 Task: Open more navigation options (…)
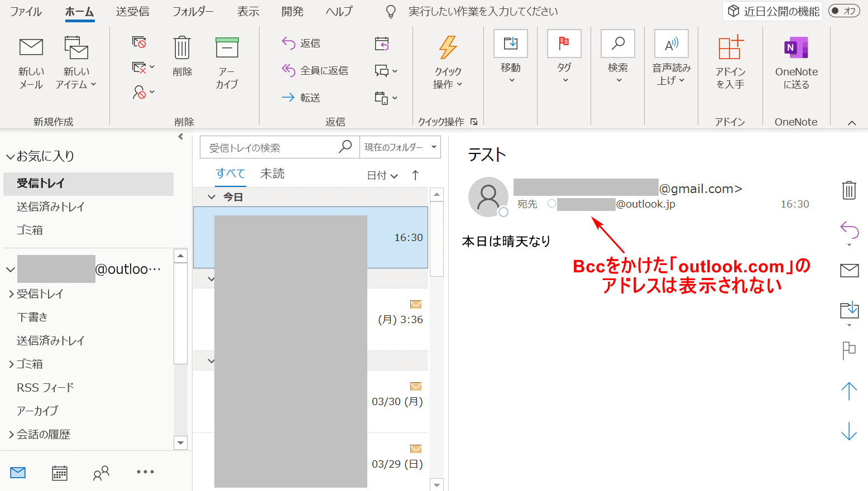145,472
